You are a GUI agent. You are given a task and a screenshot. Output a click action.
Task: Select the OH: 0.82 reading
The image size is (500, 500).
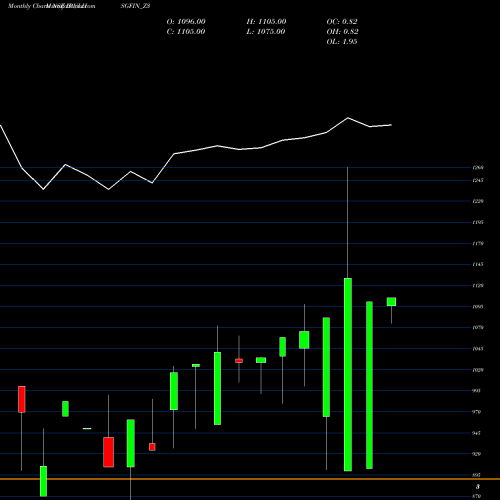coord(342,32)
